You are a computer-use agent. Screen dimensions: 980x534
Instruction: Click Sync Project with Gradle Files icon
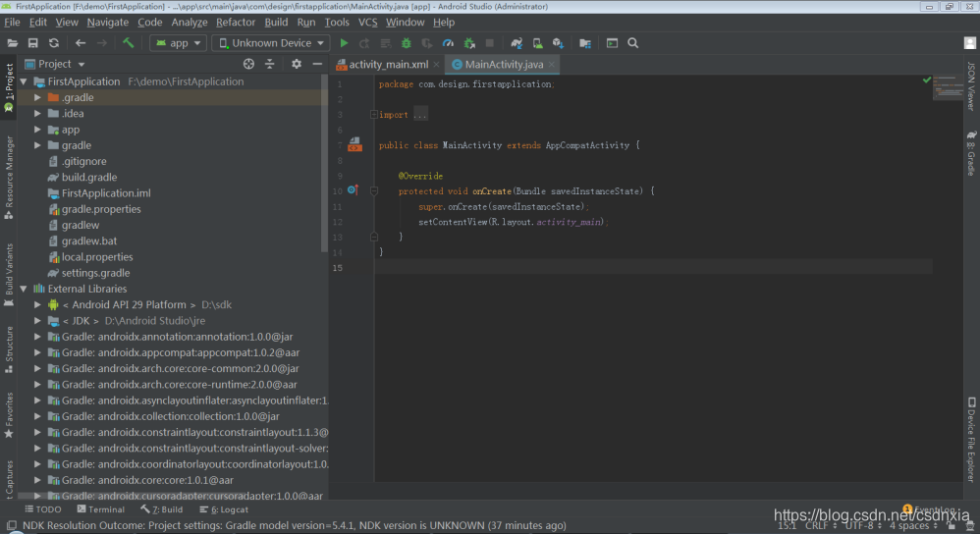click(517, 43)
